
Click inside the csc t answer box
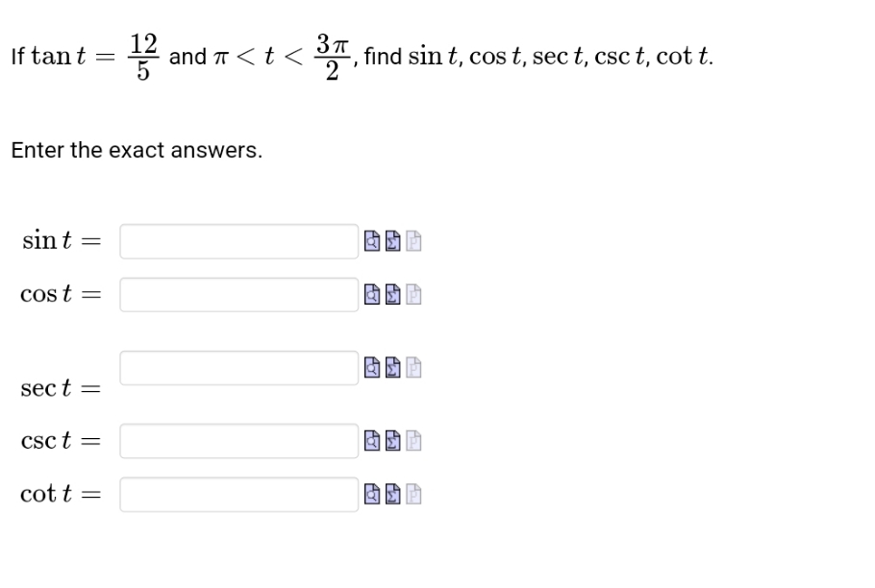238,441
